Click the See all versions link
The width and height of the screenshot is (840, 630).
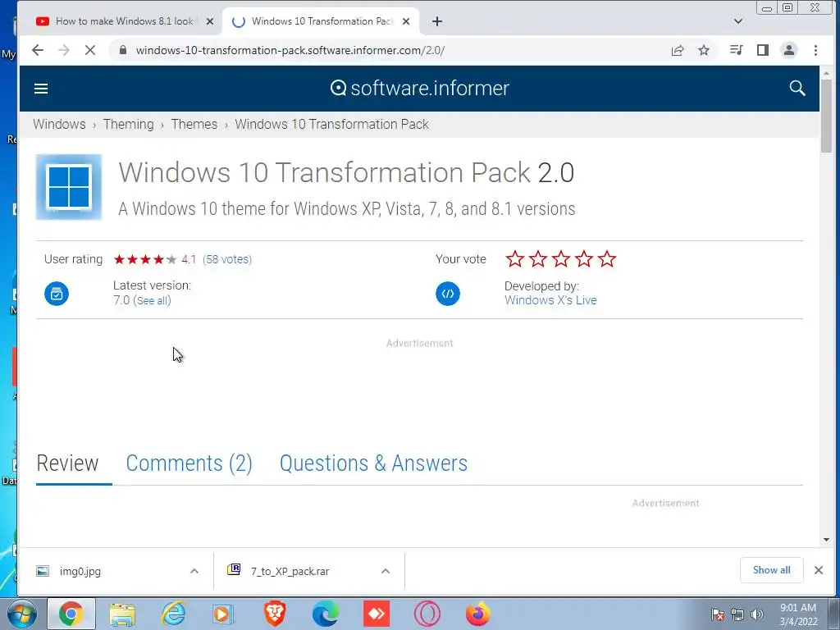point(152,300)
